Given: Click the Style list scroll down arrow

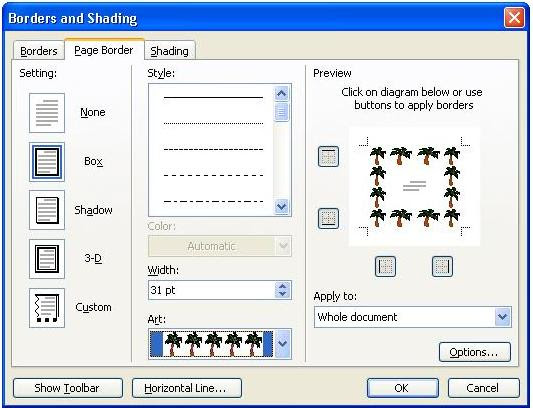Looking at the screenshot, I should [281, 206].
